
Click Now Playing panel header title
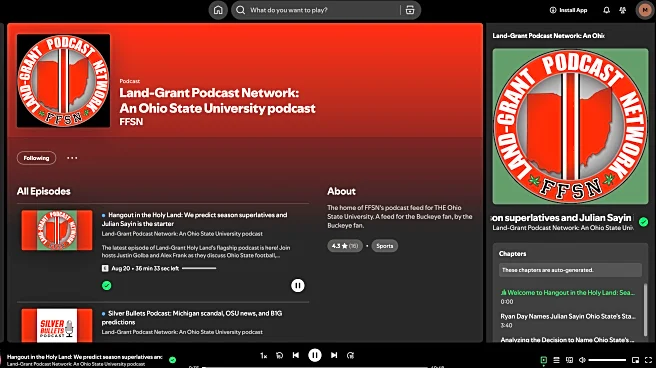(548, 36)
